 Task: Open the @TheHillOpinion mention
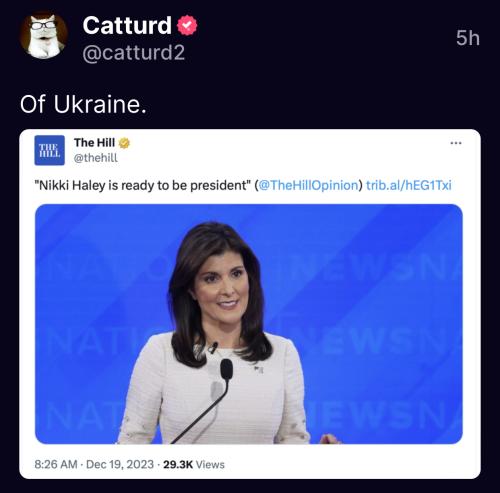coord(308,185)
